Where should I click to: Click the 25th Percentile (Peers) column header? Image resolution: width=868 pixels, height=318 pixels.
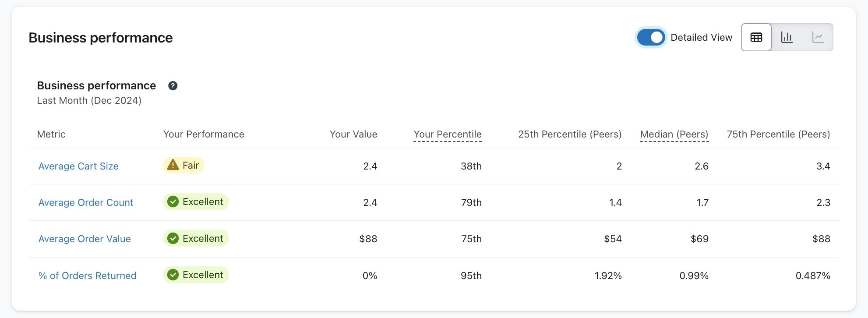[x=570, y=134]
